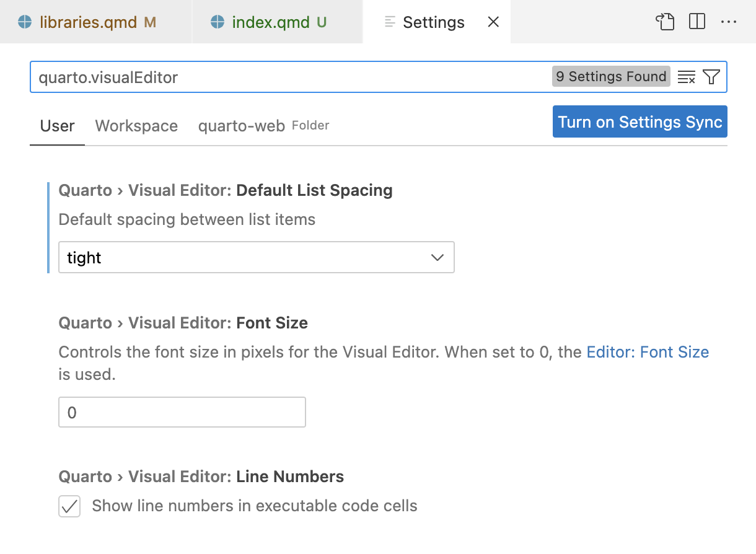Uncheck Show line numbers checkbox

pos(69,506)
